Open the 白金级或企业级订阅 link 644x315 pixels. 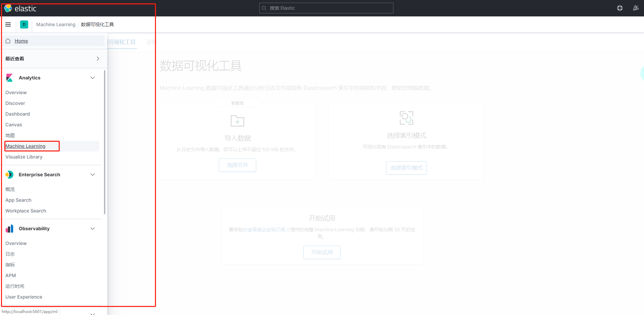[x=266, y=230]
